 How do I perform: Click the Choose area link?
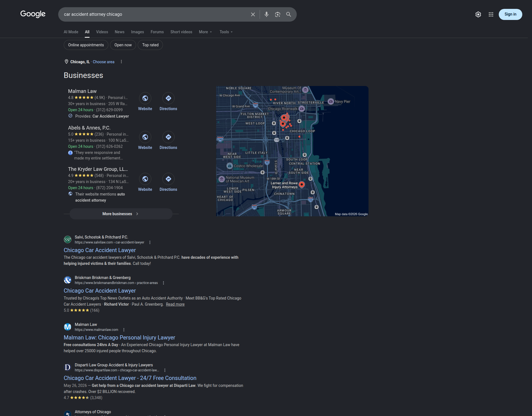click(x=103, y=62)
